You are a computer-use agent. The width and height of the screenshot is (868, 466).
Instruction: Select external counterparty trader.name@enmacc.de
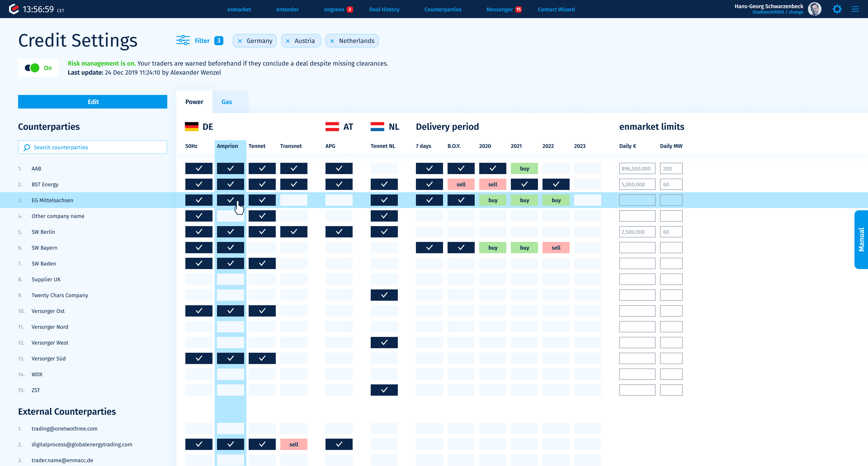(x=62, y=460)
